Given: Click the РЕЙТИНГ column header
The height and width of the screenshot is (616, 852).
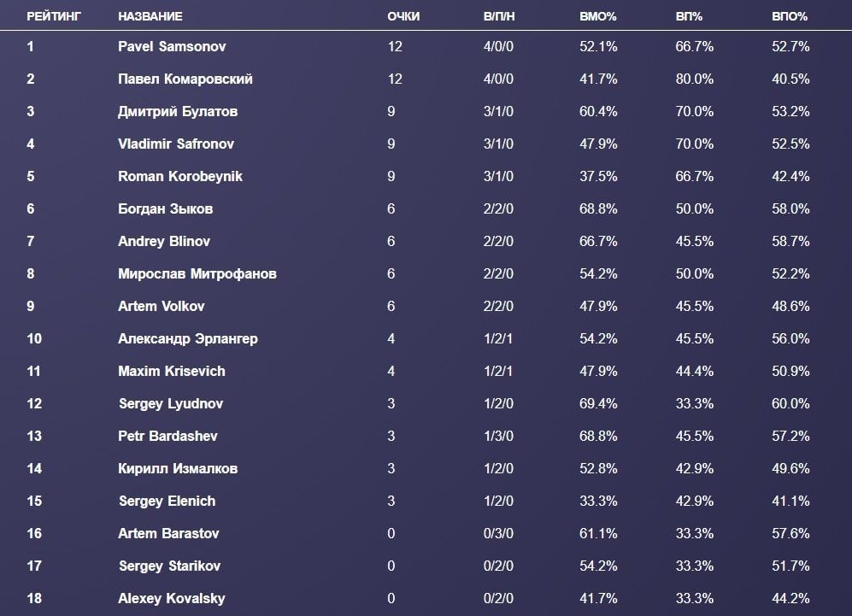Looking at the screenshot, I should click(54, 16).
